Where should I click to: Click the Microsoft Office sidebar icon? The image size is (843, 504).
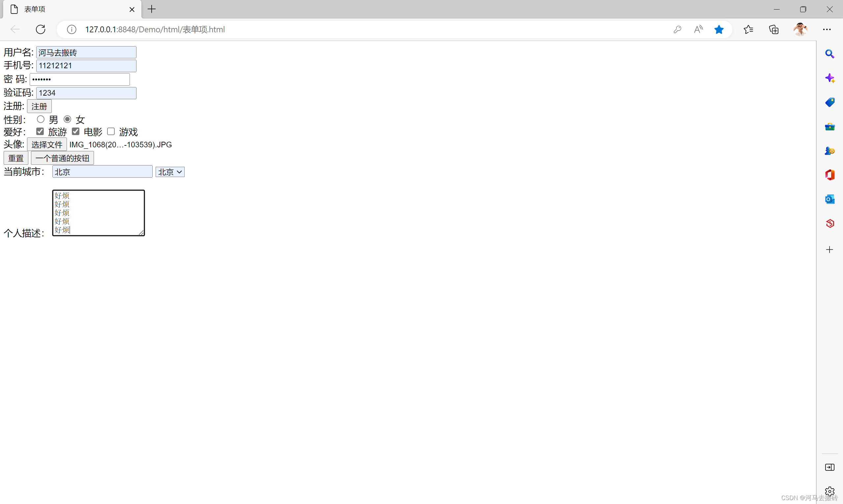pos(830,175)
